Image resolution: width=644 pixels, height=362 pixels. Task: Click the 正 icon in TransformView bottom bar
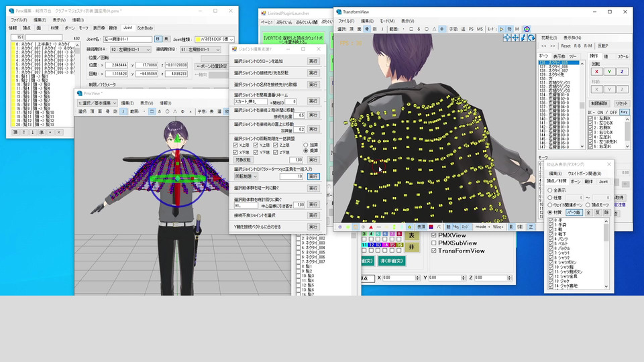click(531, 227)
